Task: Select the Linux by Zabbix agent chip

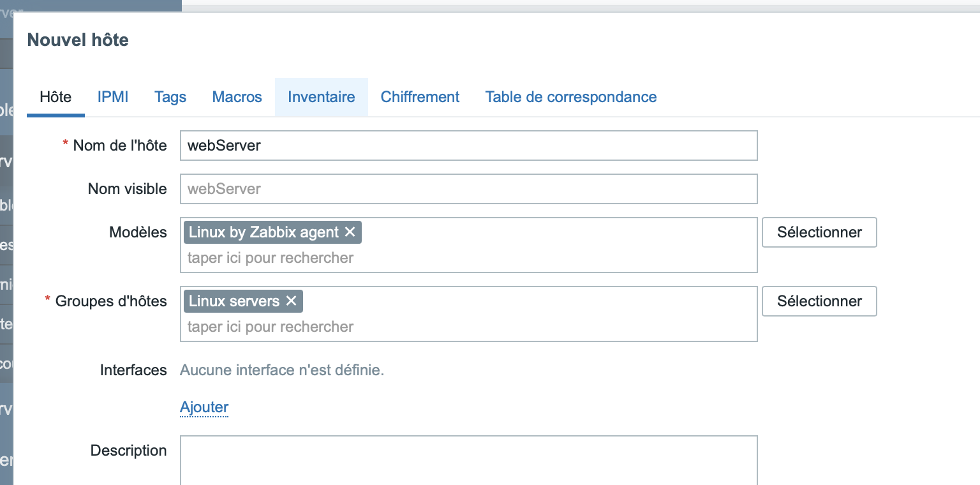Action: [264, 232]
